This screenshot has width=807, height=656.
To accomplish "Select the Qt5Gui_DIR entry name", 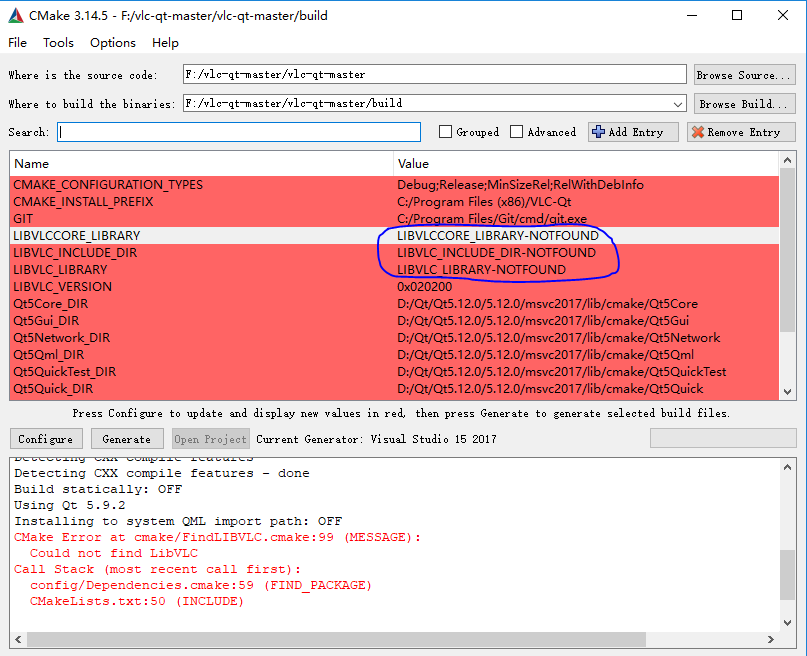I will [46, 321].
